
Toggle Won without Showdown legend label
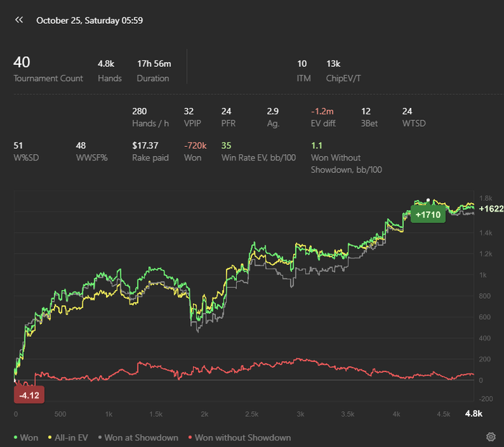coord(243,438)
